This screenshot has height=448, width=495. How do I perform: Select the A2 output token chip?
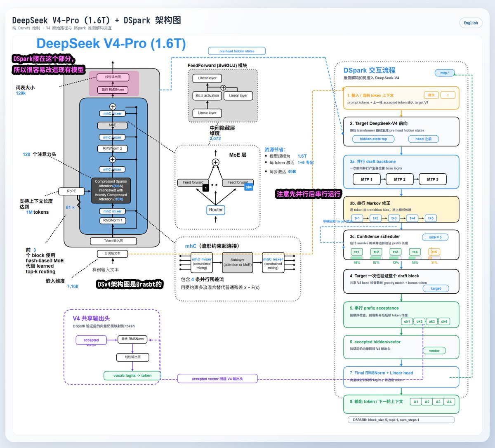[427, 402]
